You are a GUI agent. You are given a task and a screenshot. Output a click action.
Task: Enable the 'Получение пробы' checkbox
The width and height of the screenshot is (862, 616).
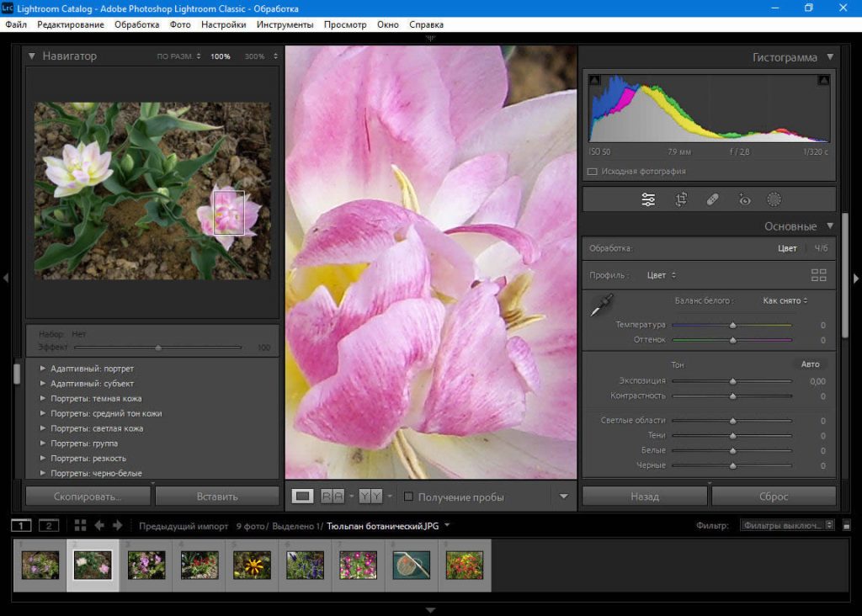(x=408, y=497)
